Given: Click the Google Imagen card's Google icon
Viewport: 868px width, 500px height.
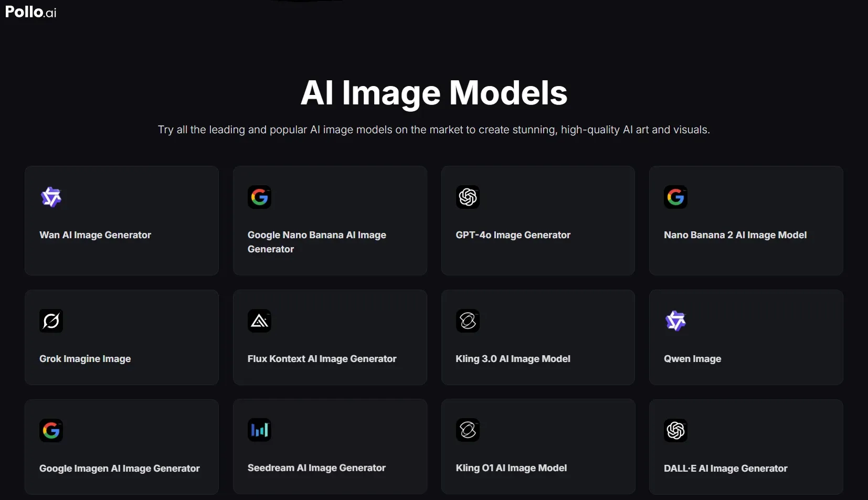Looking at the screenshot, I should [51, 430].
